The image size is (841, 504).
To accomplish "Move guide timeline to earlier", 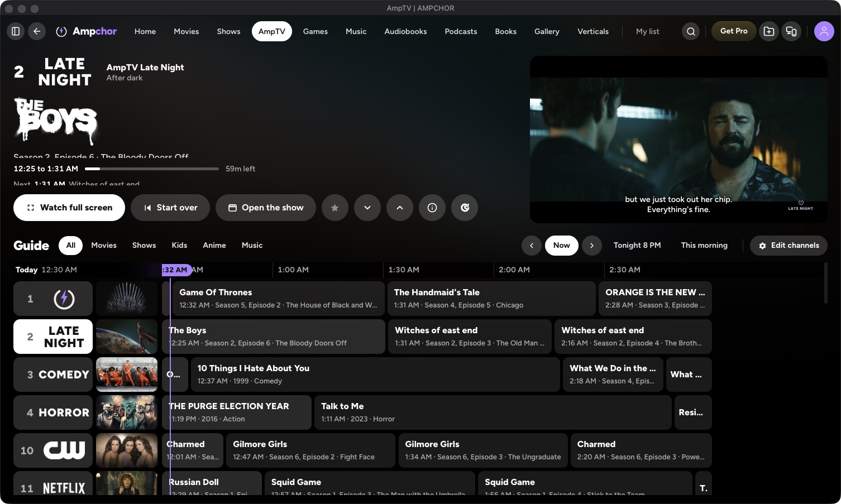I will point(532,246).
